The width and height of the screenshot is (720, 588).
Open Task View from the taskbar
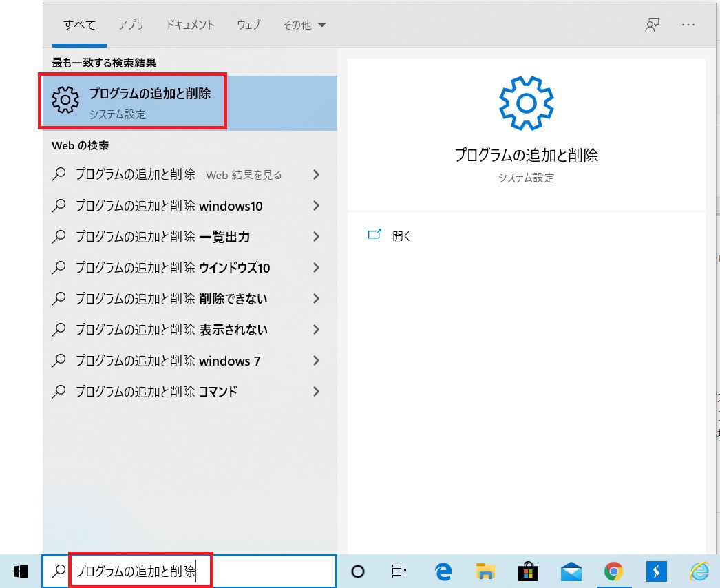tap(399, 571)
